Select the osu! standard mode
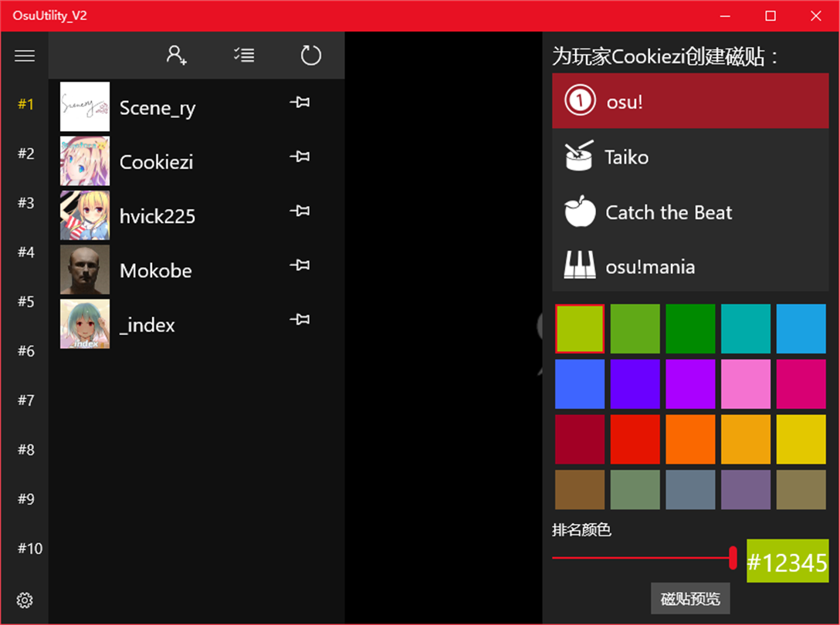Image resolution: width=840 pixels, height=625 pixels. pyautogui.click(x=690, y=100)
